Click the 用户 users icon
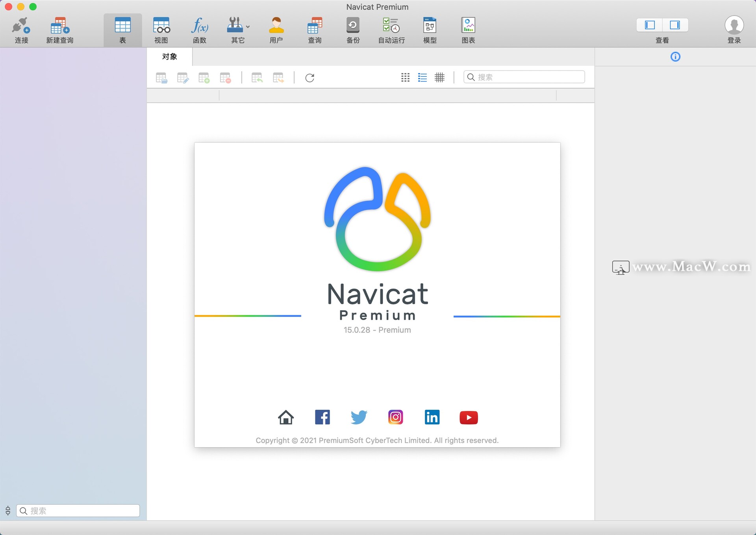The image size is (756, 535). 276,25
